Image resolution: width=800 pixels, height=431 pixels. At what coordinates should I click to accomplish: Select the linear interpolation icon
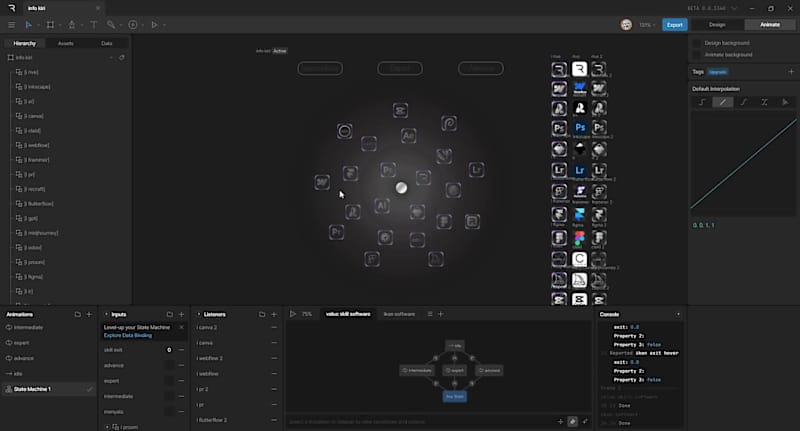tap(722, 102)
